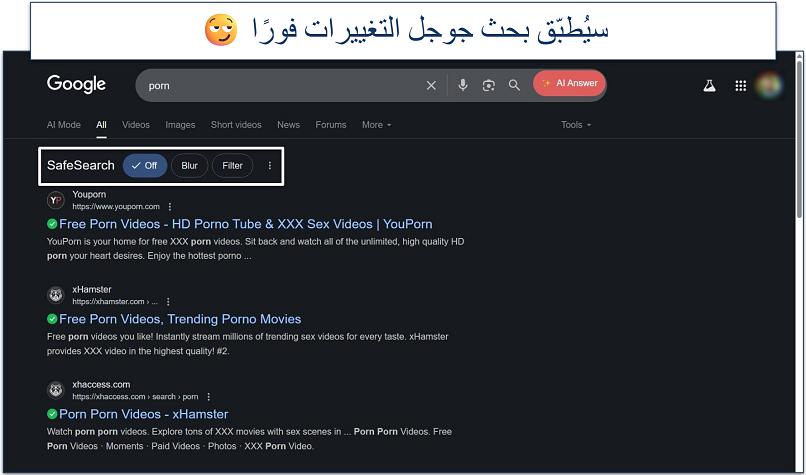The image size is (806, 475).
Task: Click the microphone voice search icon
Action: pos(463,85)
